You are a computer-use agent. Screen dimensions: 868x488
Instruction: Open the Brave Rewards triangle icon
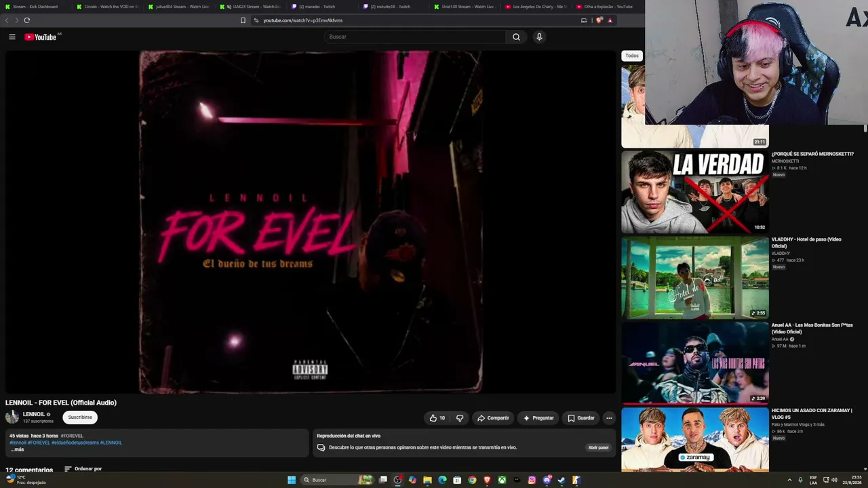coord(610,20)
